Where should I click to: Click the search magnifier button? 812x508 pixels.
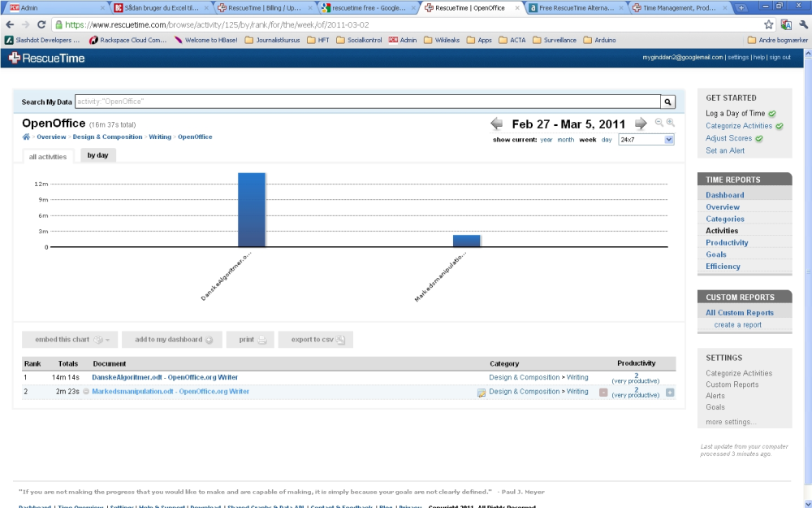tap(667, 102)
